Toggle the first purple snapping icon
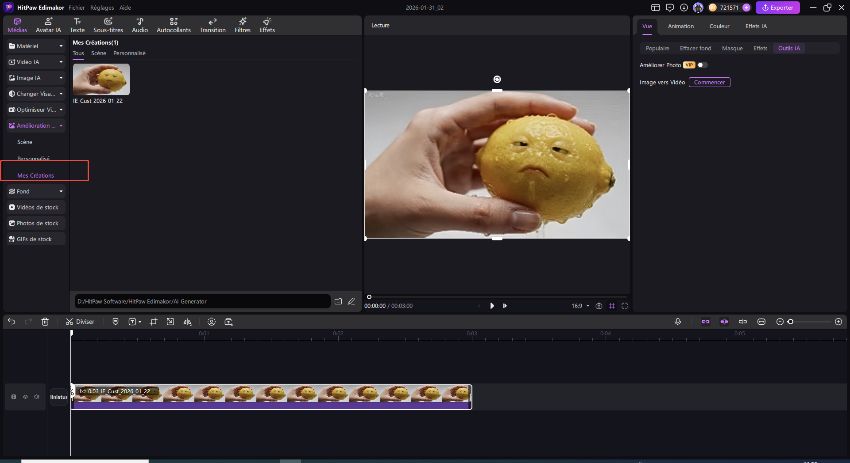This screenshot has height=463, width=850. tap(705, 321)
